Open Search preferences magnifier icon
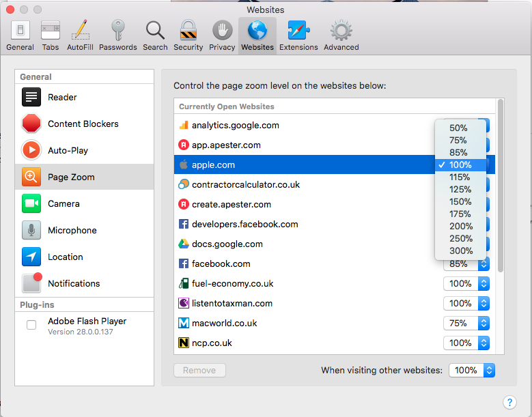The height and width of the screenshot is (417, 532). tap(155, 31)
